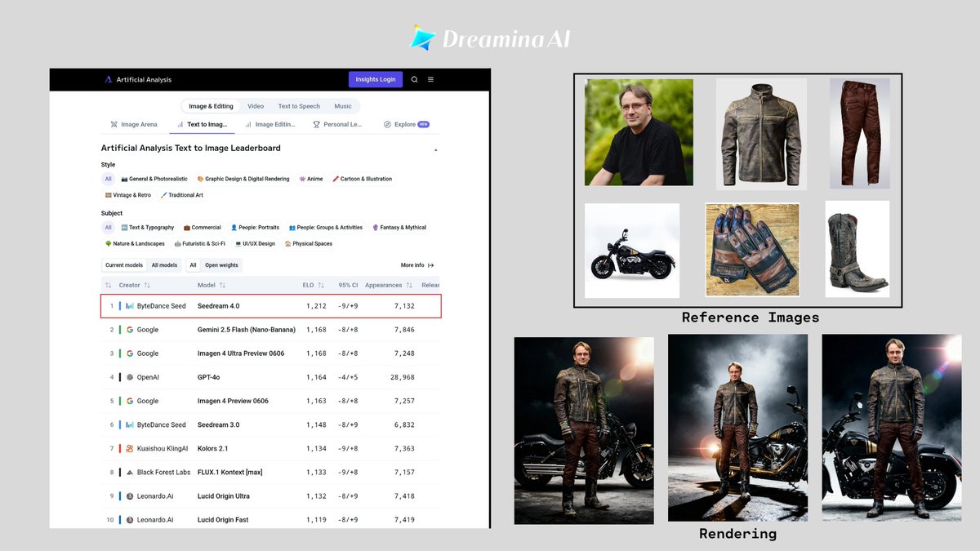The width and height of the screenshot is (980, 551).
Task: Expand More info panel
Action: [417, 265]
